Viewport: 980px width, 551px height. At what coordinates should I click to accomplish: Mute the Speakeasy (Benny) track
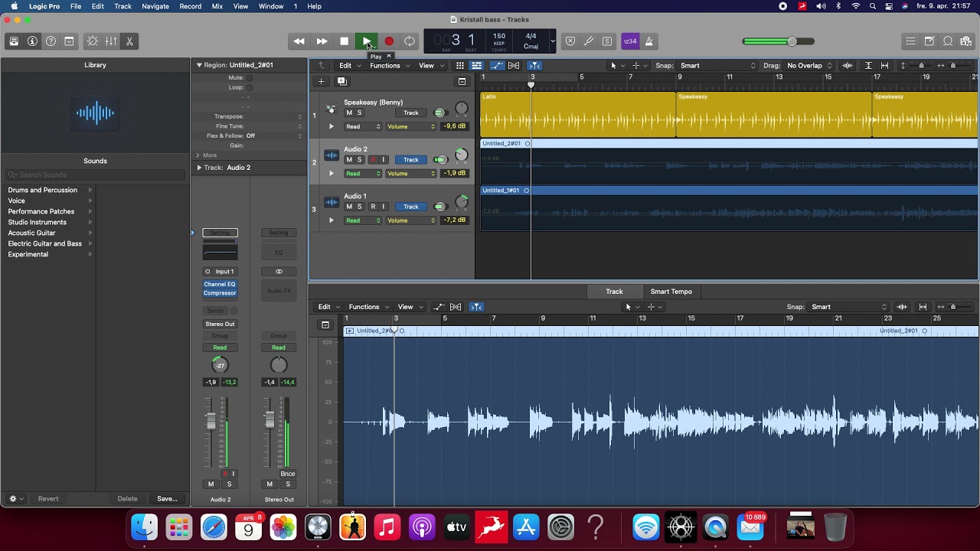pos(349,113)
